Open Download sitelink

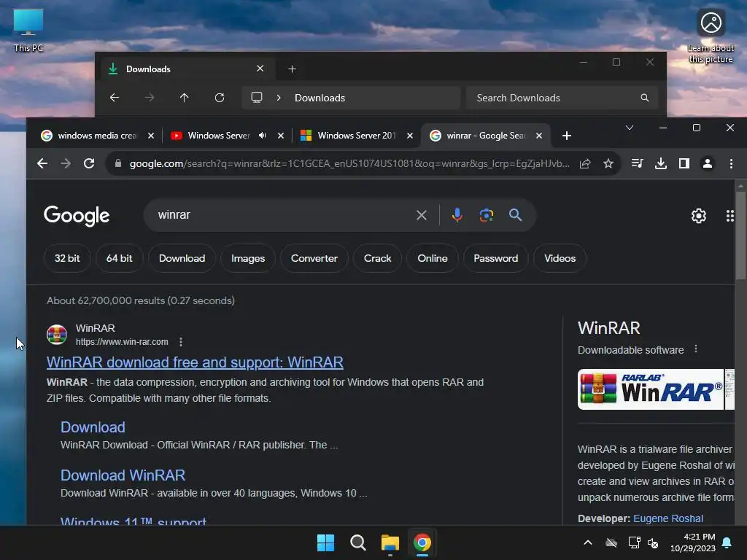pyautogui.click(x=93, y=427)
